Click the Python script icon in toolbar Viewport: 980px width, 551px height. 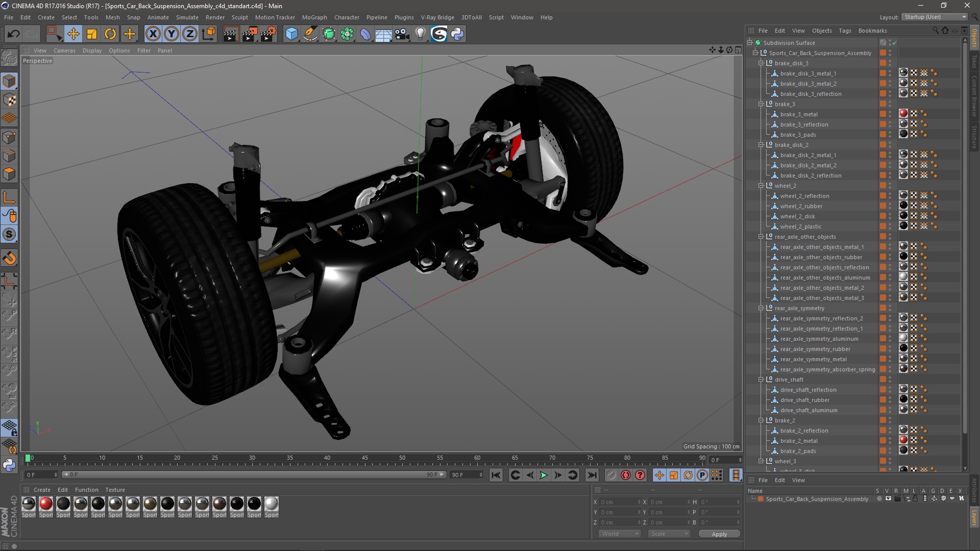(457, 34)
